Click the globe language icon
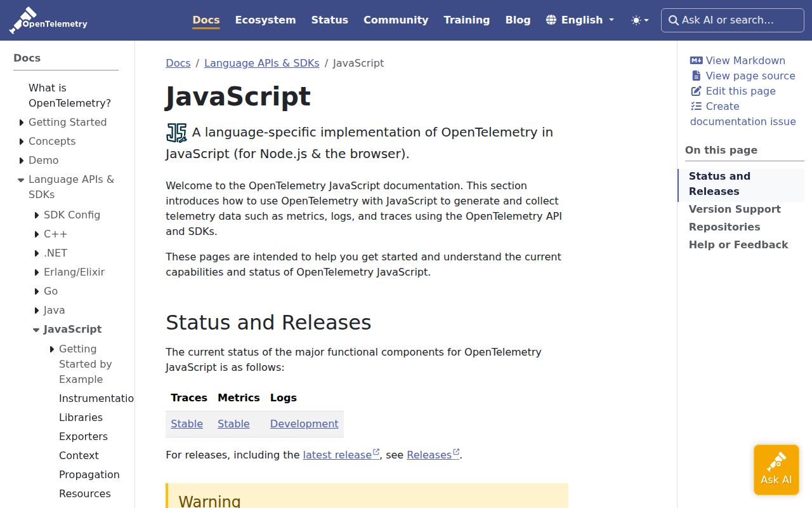This screenshot has height=508, width=812. [x=551, y=20]
